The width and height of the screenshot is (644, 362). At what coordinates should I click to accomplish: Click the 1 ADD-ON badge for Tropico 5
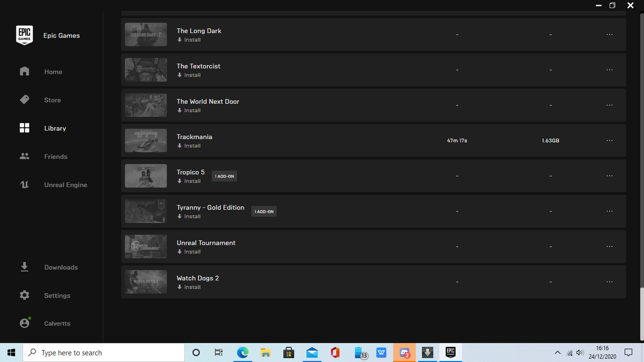224,176
